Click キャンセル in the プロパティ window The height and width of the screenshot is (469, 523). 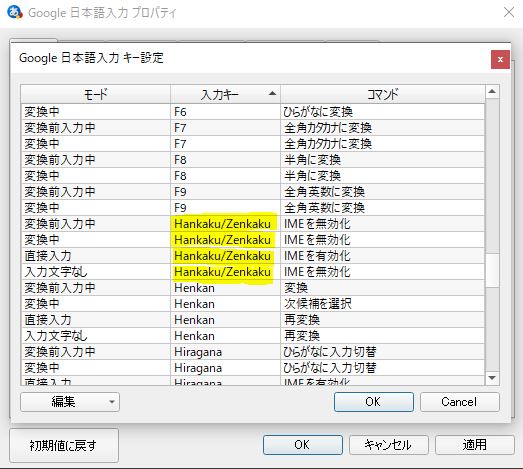[x=389, y=445]
